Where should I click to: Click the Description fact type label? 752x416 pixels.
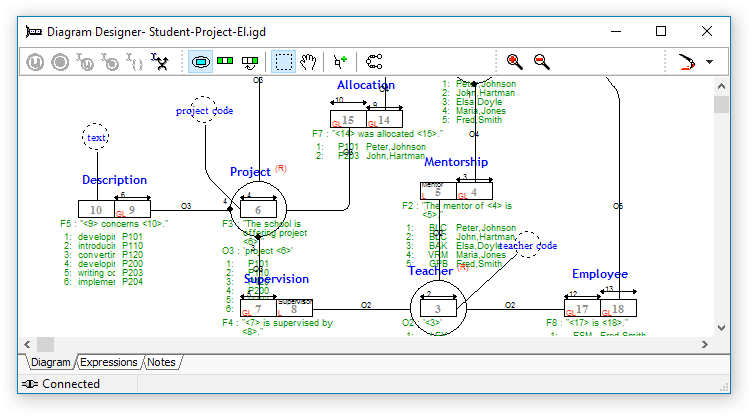[114, 180]
